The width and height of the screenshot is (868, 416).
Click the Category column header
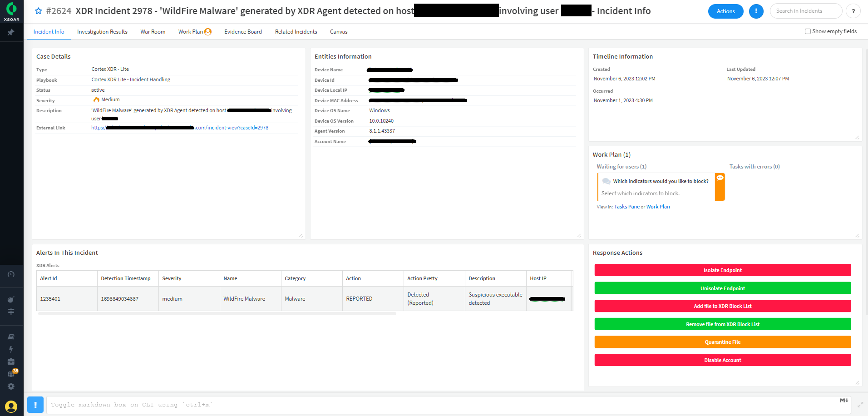[x=312, y=278]
